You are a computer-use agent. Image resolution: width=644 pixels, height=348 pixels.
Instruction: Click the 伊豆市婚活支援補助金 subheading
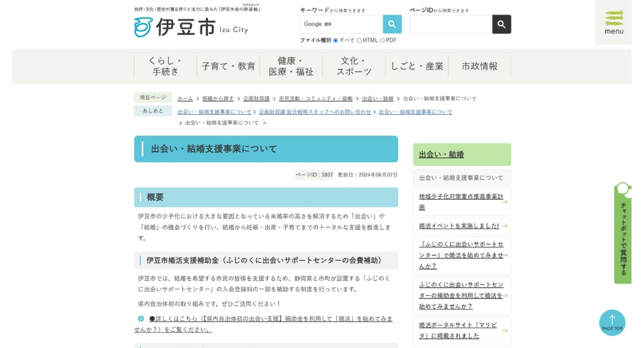click(265, 260)
